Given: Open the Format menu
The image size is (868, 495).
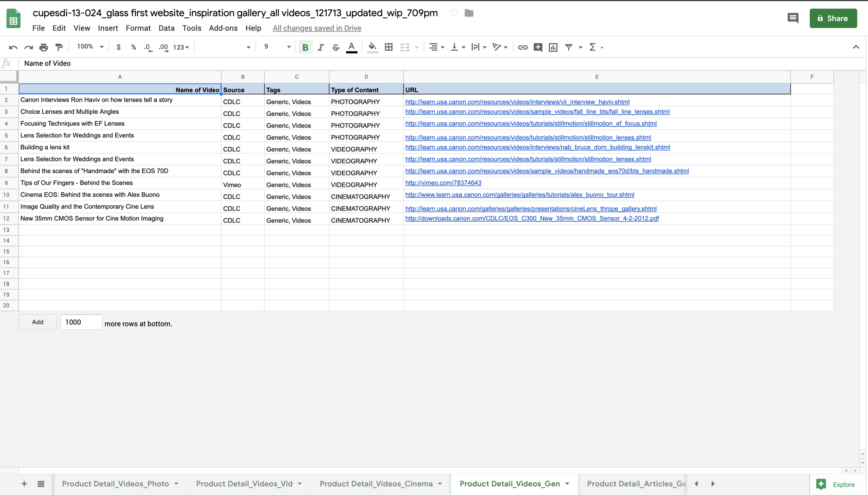Looking at the screenshot, I should tap(138, 28).
